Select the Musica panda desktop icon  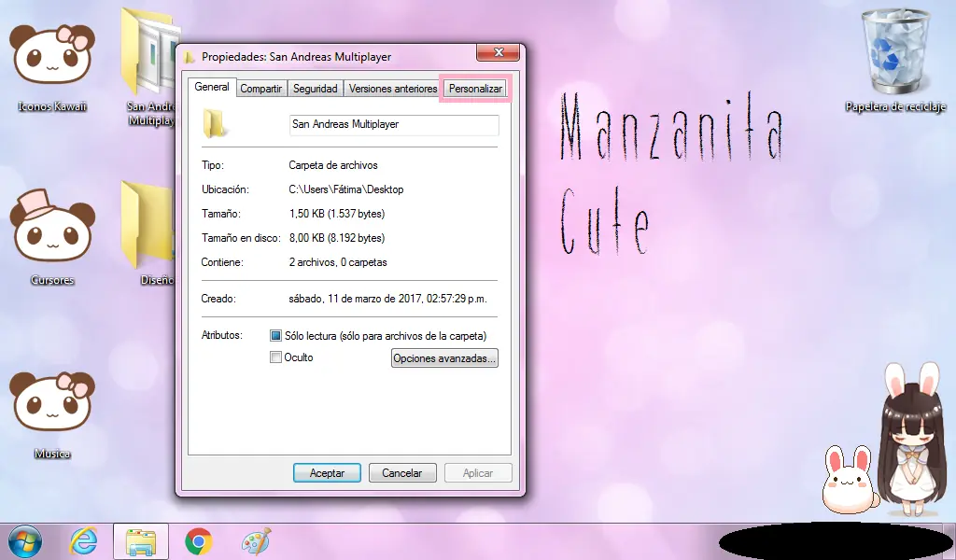click(52, 402)
